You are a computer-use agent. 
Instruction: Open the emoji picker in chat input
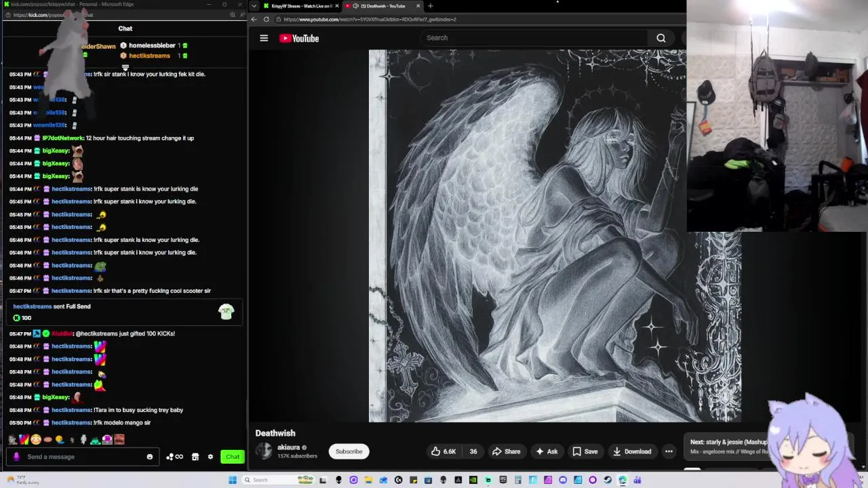pyautogui.click(x=150, y=457)
